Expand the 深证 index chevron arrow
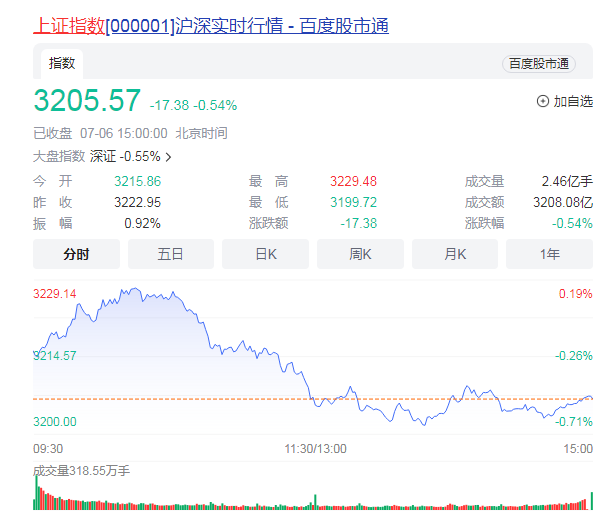The image size is (608, 516). pos(168,157)
